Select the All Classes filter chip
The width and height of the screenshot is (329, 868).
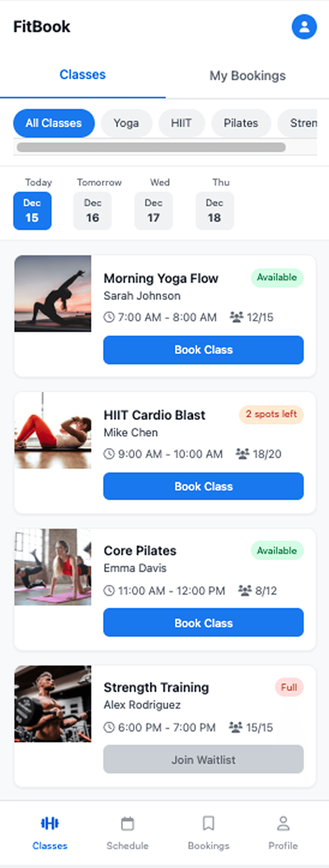point(54,123)
